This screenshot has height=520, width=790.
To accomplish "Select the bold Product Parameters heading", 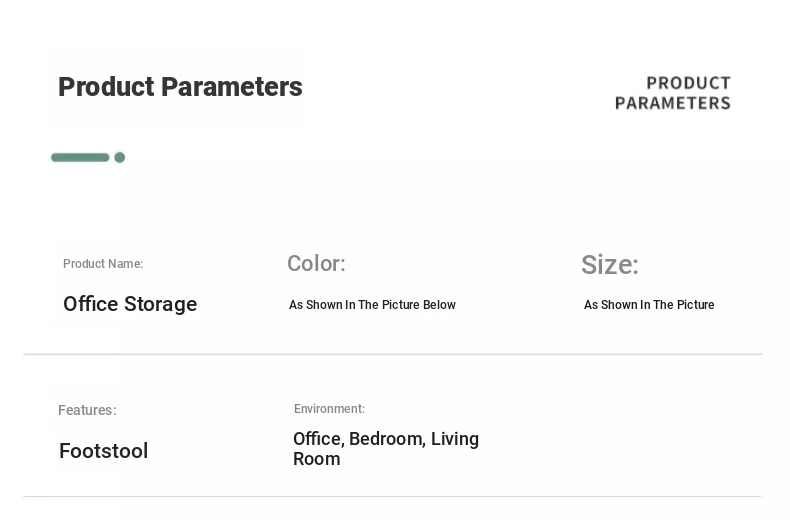I will (x=180, y=87).
